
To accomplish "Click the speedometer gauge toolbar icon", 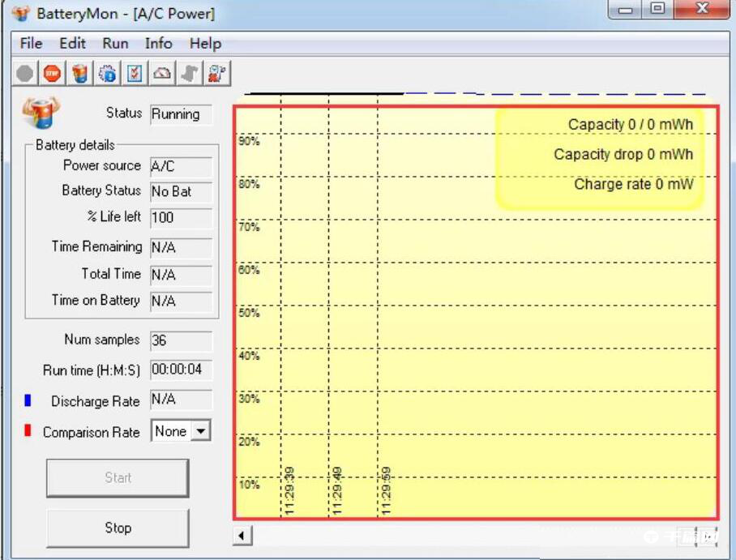I will coord(162,74).
